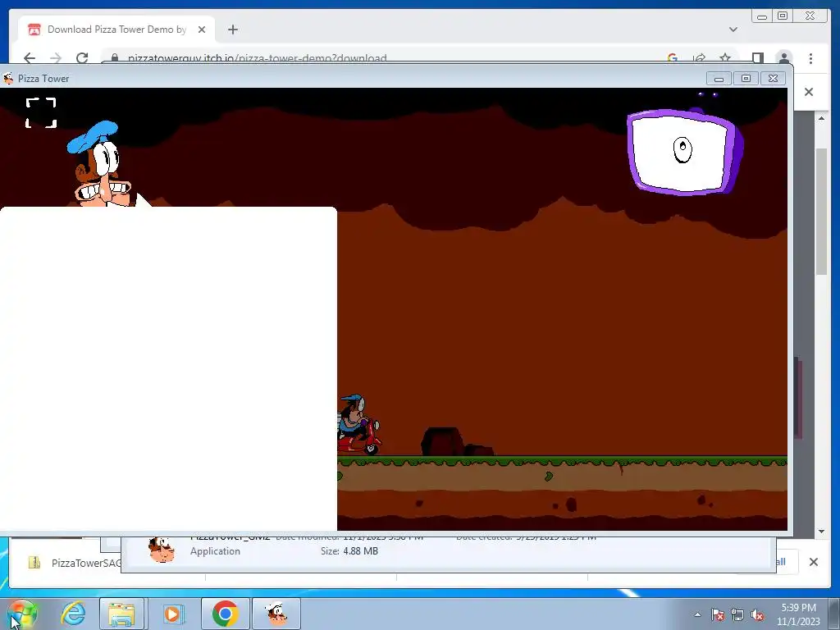Open the Chrome three-dot menu
840x630 pixels.
pyautogui.click(x=810, y=58)
